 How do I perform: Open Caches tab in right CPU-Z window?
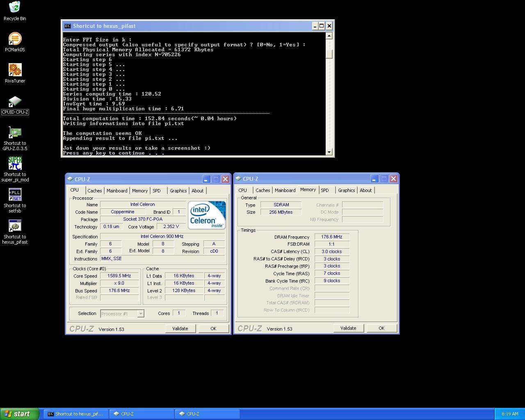click(263, 190)
